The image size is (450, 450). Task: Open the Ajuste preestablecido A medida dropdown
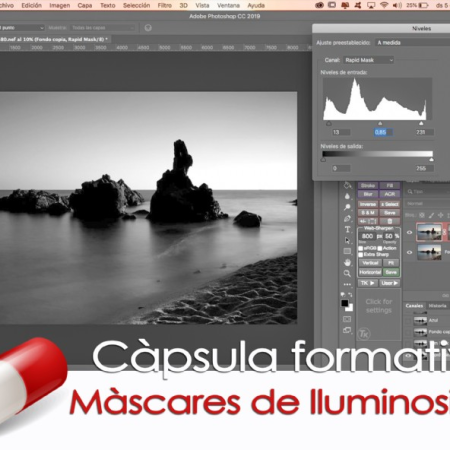pyautogui.click(x=413, y=43)
